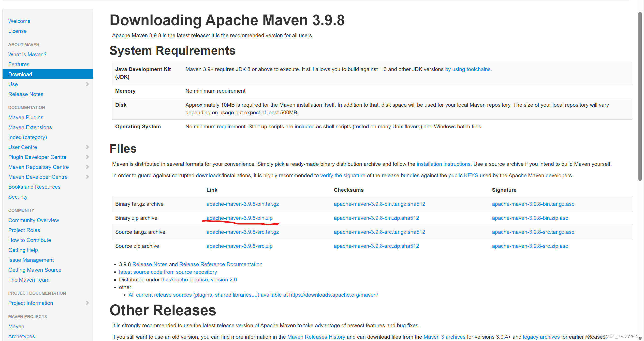Open apache-maven-3.9.8-bin.zip.asc signature
The width and height of the screenshot is (644, 341).
[x=530, y=218]
